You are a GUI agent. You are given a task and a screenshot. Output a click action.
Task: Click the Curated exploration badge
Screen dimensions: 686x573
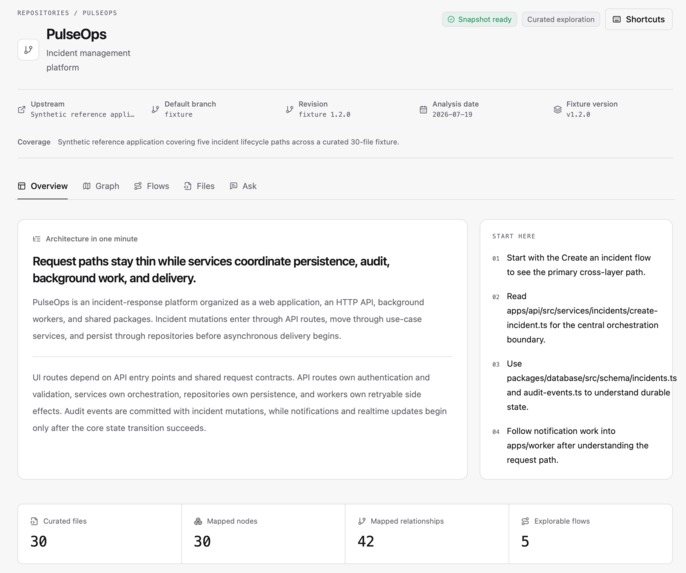(x=561, y=19)
